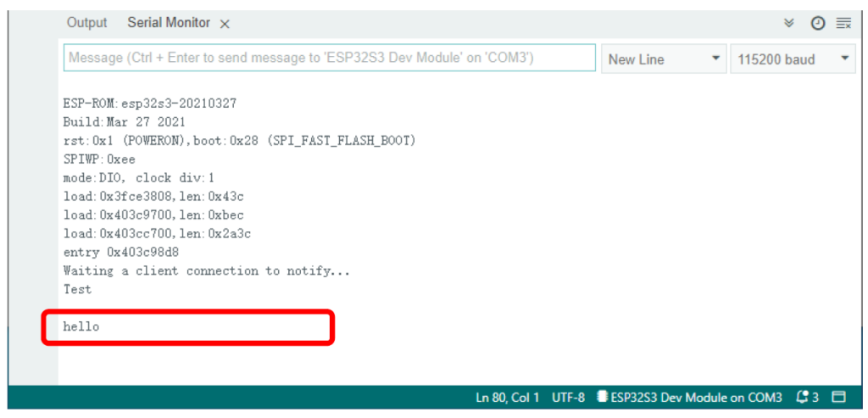This screenshot has height=418, width=868.
Task: Click 'Waiting a client connection to notify...' line
Action: 207,270
